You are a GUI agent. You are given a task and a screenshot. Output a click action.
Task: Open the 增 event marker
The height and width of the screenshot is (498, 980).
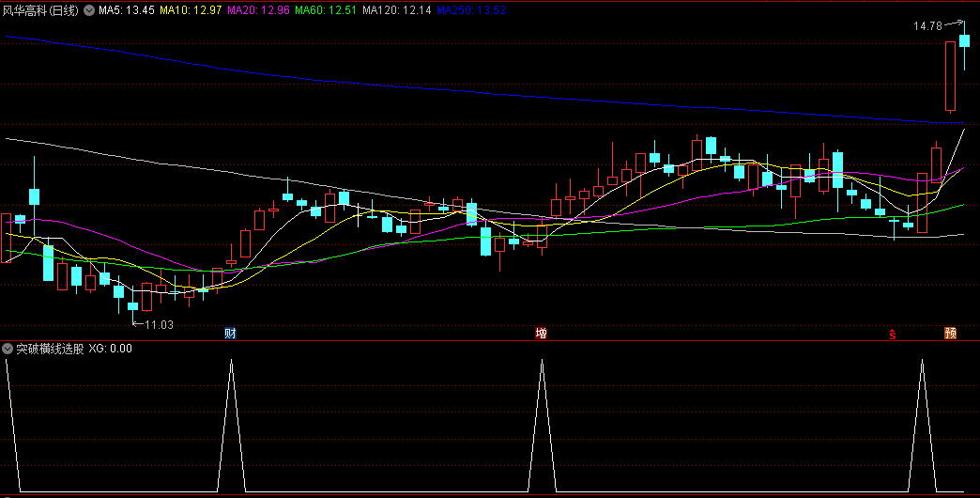click(542, 334)
